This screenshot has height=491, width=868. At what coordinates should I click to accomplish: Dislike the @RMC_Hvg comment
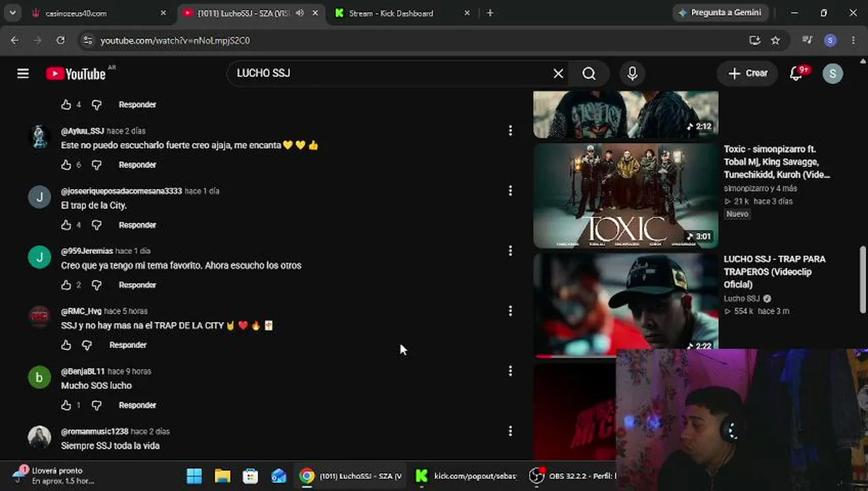click(x=87, y=345)
